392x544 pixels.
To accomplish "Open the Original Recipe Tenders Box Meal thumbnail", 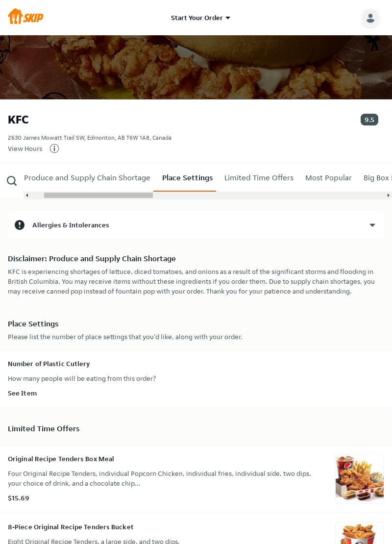I will click(359, 479).
